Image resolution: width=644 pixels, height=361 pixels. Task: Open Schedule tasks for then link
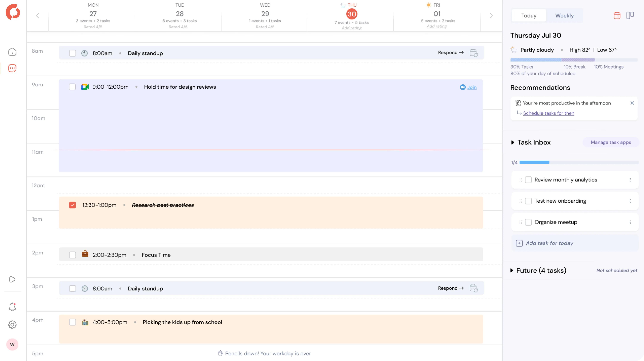549,113
